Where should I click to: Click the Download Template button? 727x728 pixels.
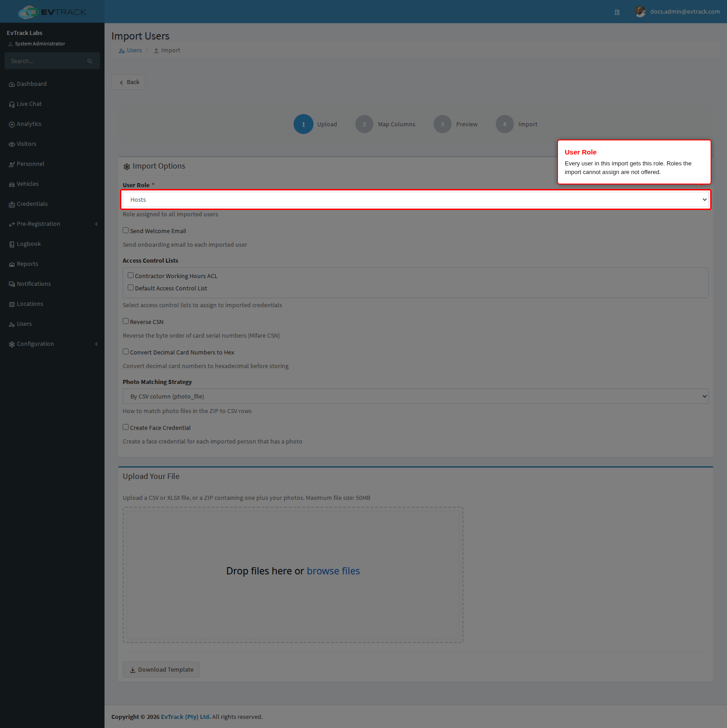pyautogui.click(x=161, y=670)
